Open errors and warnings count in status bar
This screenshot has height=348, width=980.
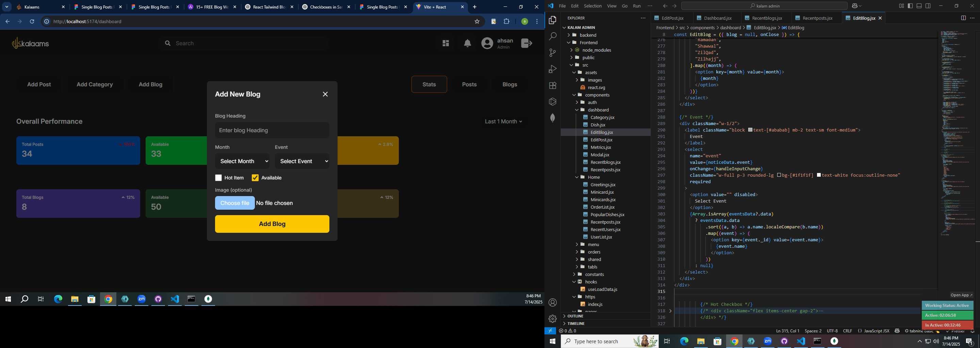coord(568,331)
